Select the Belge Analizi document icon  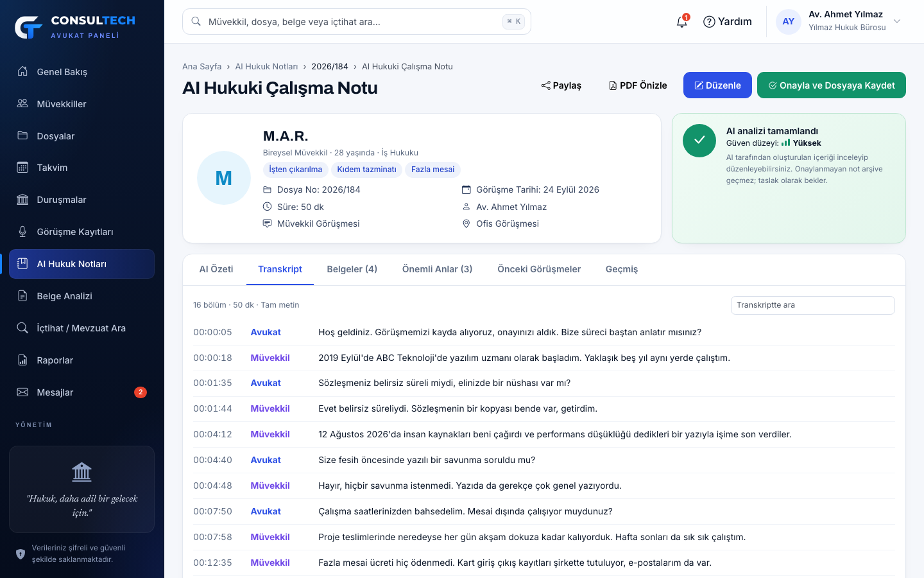coord(22,296)
